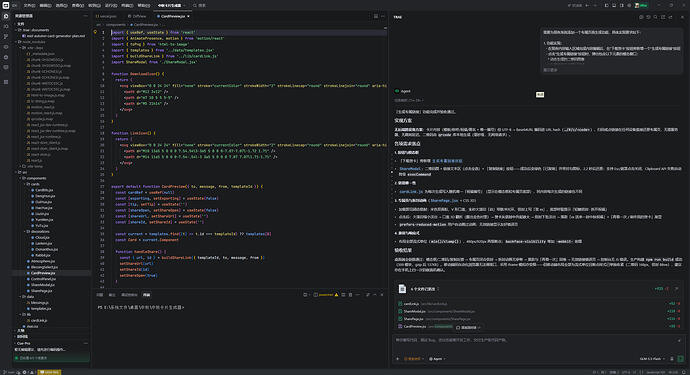Switch to the Debug Console panel tab
Screen dimensions: 690x375
click(x=129, y=294)
